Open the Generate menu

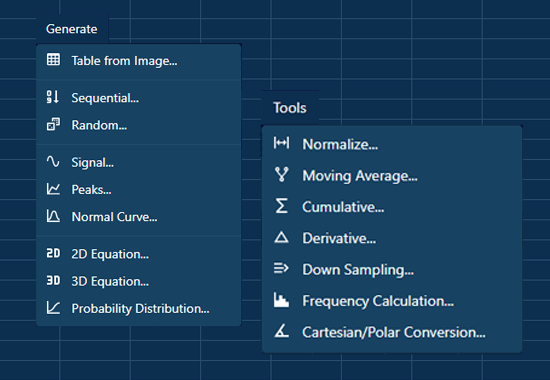coord(72,29)
